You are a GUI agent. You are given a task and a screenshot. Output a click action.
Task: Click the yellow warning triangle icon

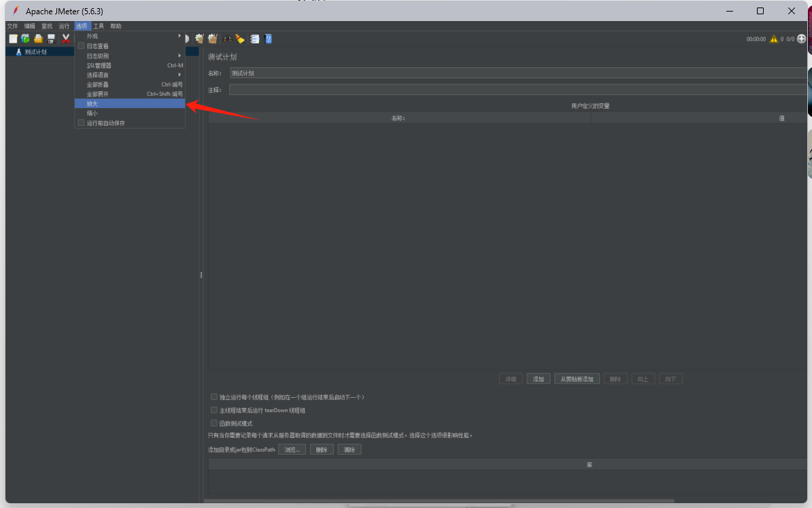pyautogui.click(x=773, y=39)
